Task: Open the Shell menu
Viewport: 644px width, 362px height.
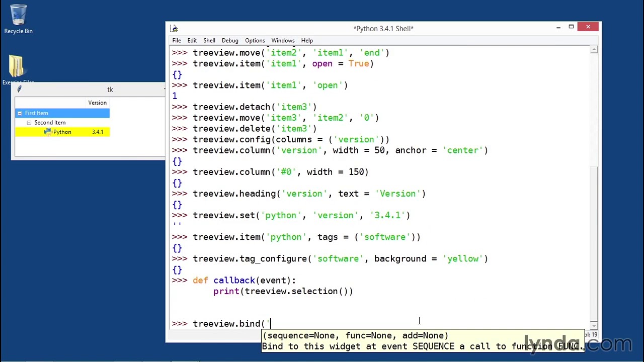Action: pos(209,41)
